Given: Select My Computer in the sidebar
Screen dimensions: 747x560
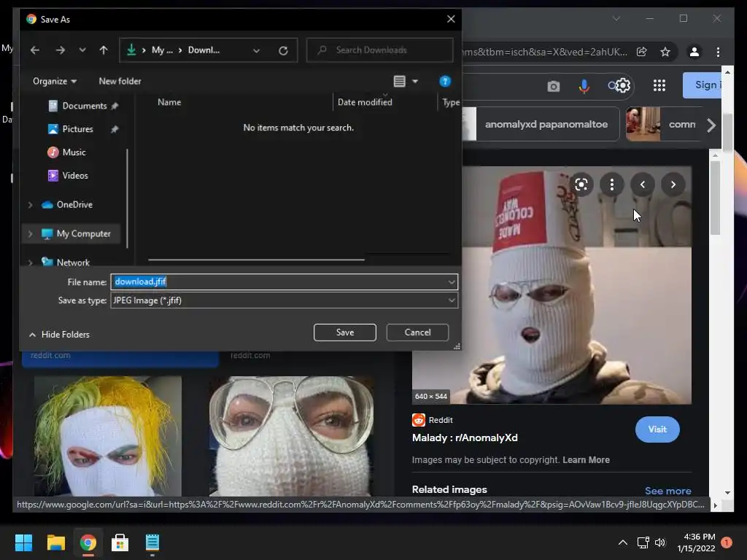Looking at the screenshot, I should [x=83, y=234].
